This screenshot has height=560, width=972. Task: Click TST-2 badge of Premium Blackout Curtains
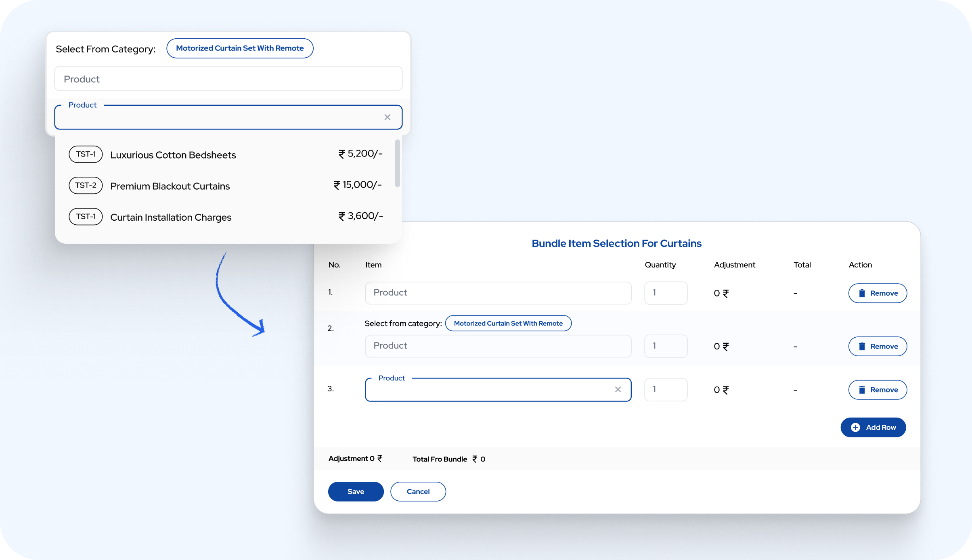tap(86, 186)
